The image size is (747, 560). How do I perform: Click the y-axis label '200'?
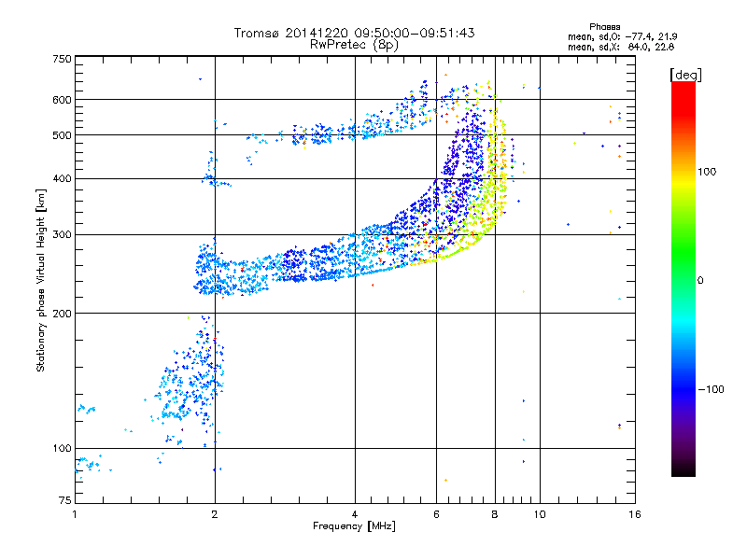pos(62,314)
